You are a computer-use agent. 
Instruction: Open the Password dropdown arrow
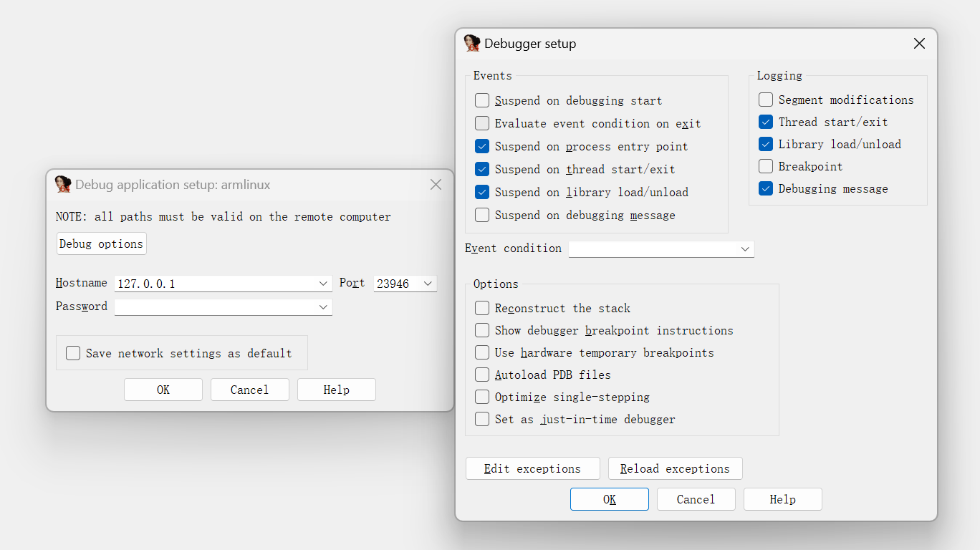[x=323, y=307]
